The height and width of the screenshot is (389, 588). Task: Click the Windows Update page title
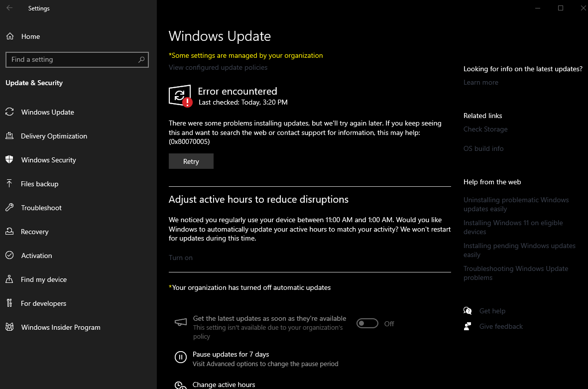[x=220, y=36]
